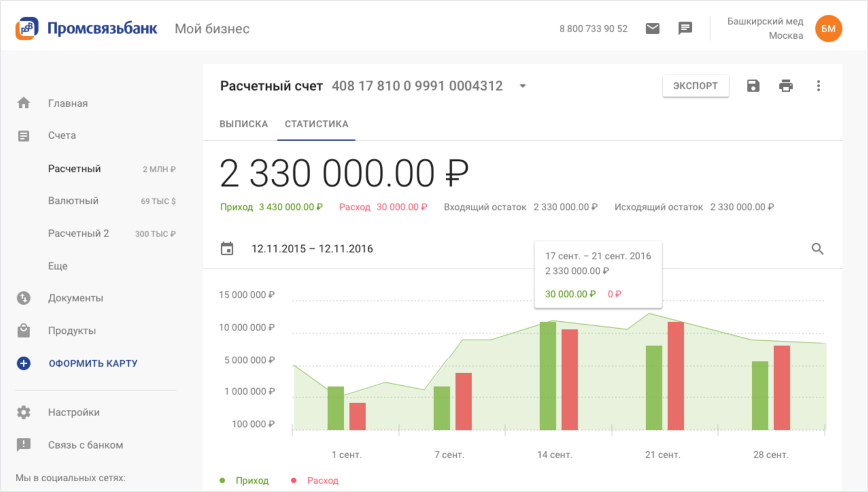Click the accounts icon next to Счета
The width and height of the screenshot is (868, 492).
click(23, 136)
